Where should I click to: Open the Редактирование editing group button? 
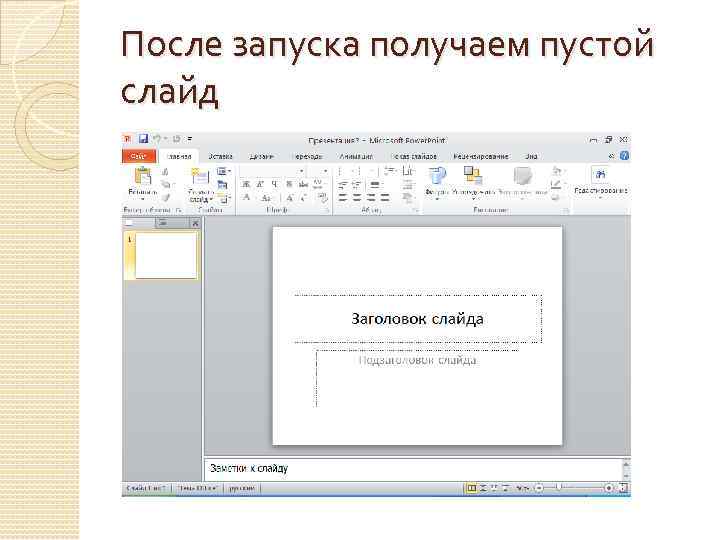click(601, 182)
